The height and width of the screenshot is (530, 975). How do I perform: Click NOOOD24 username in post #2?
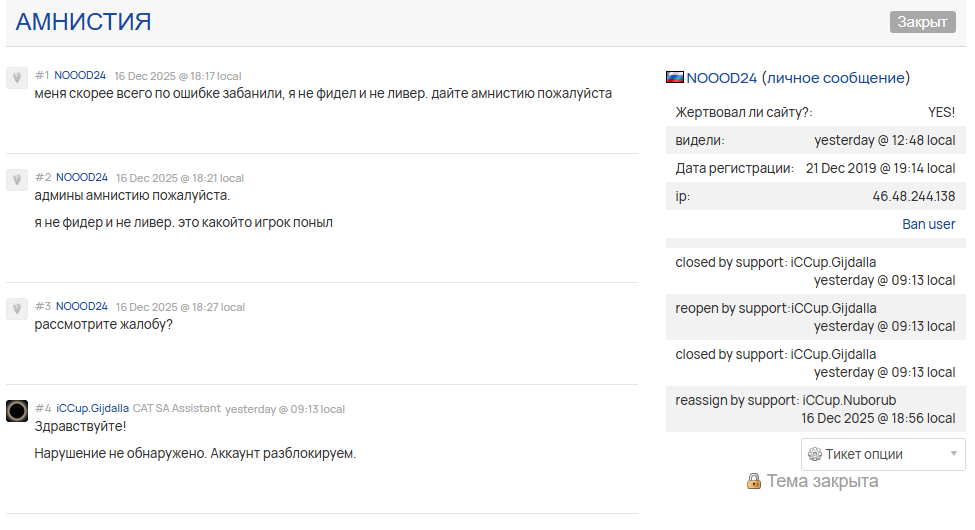[x=82, y=177]
